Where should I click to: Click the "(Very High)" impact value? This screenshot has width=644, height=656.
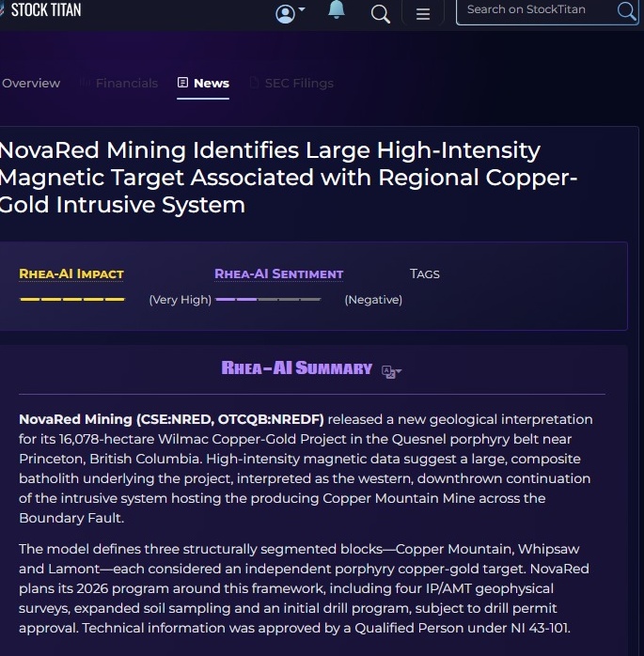point(181,300)
